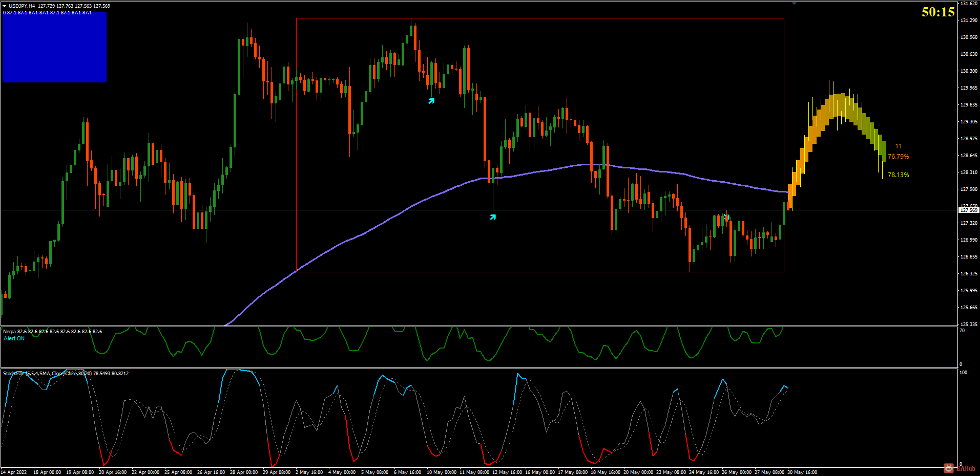This screenshot has height=476, width=980.
Task: Open the dropdown arrow beside USDJPY,H4
Action: [4, 6]
